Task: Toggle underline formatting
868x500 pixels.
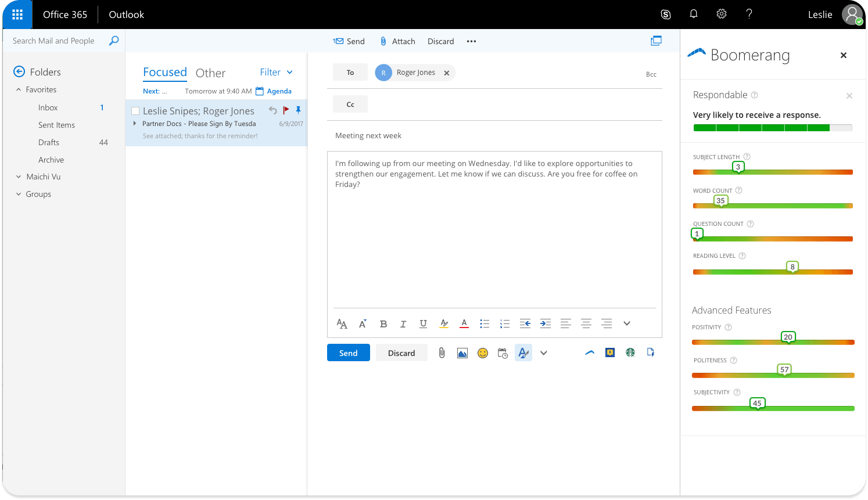Action: click(x=423, y=324)
